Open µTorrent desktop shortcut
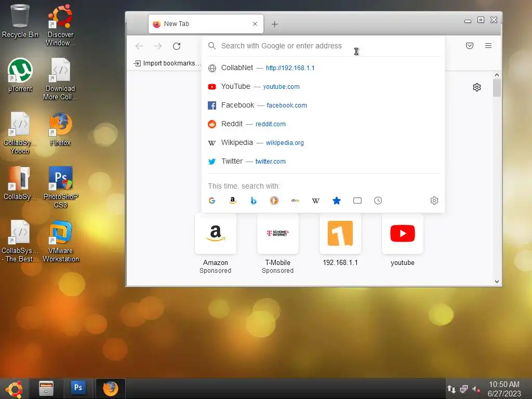The width and height of the screenshot is (532, 399). (x=20, y=75)
